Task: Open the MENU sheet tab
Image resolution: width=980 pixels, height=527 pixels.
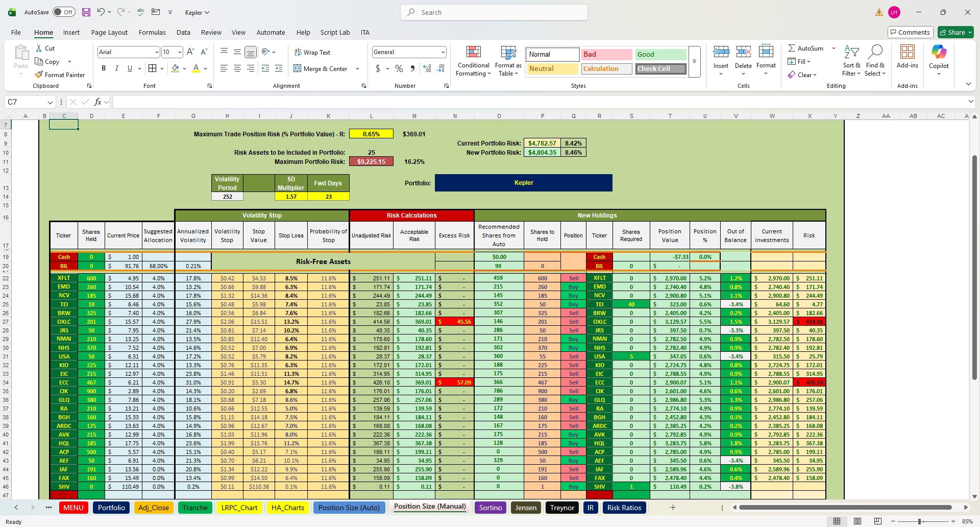Action: [73, 508]
